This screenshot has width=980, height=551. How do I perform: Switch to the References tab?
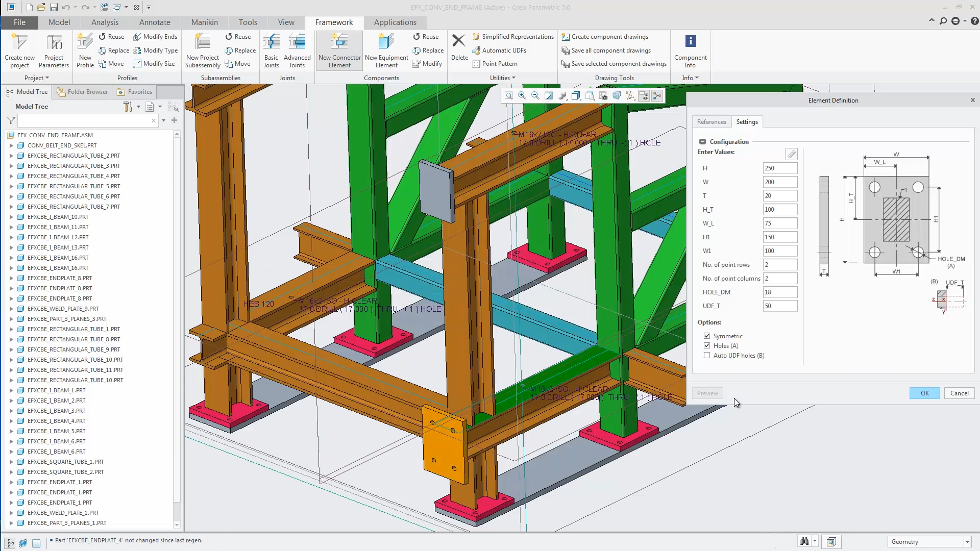(x=712, y=122)
